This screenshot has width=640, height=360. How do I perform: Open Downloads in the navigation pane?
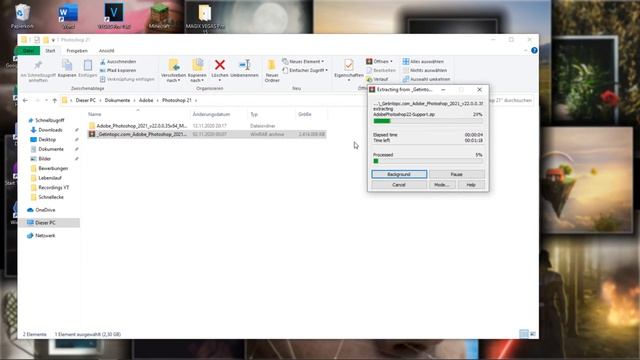point(50,130)
